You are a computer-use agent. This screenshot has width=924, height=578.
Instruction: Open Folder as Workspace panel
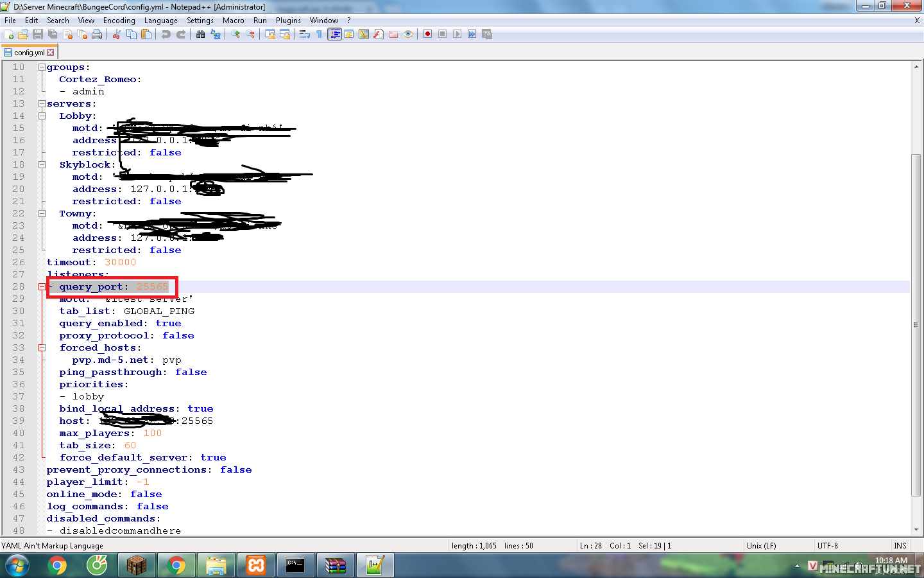click(x=393, y=34)
